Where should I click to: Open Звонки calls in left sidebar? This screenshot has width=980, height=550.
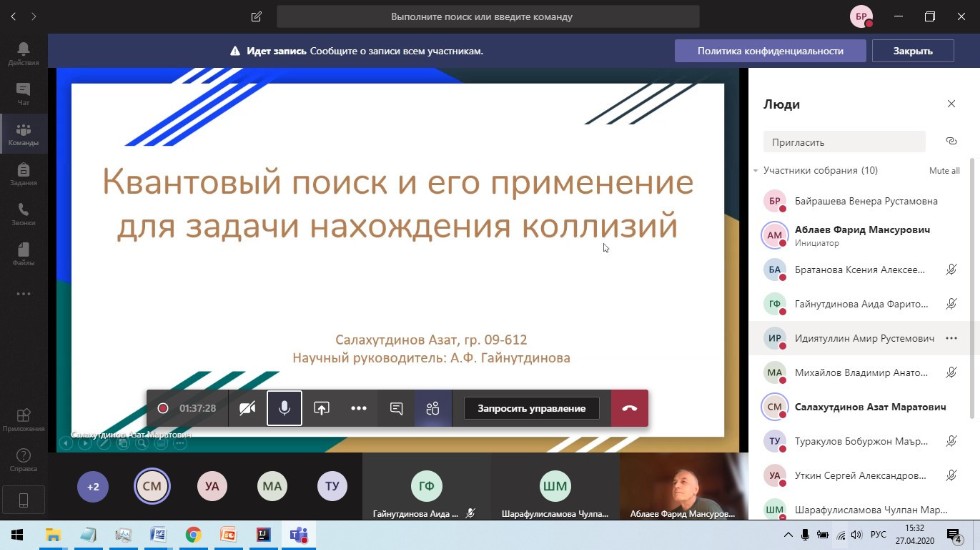click(x=23, y=213)
